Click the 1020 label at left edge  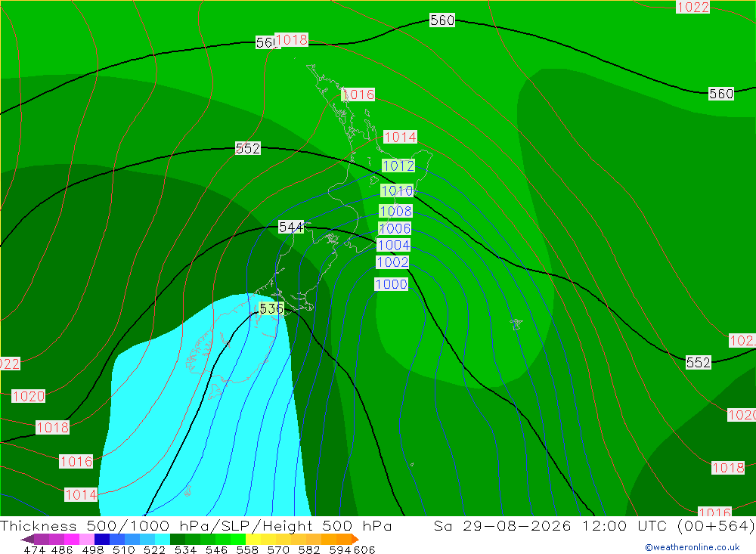[x=29, y=396]
